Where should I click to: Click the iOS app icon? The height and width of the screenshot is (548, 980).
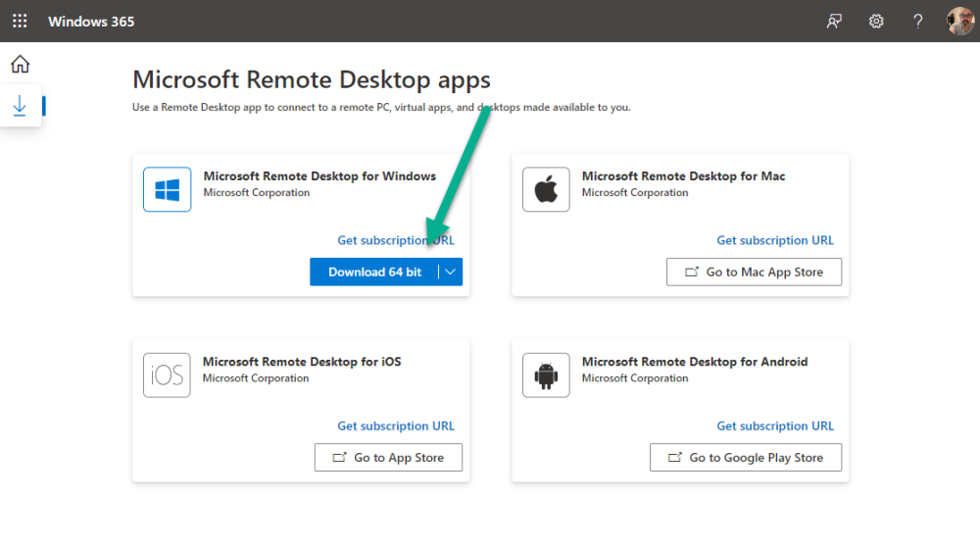click(x=167, y=374)
